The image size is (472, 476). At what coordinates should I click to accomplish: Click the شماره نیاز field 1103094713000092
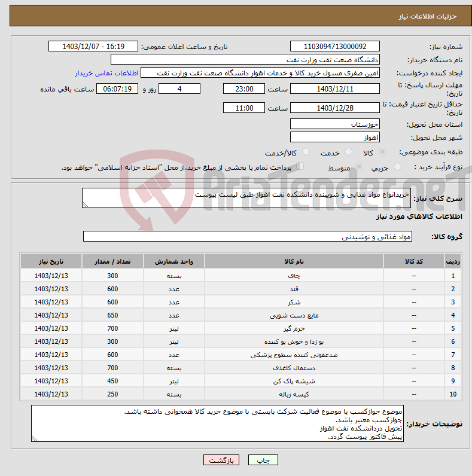click(x=335, y=47)
